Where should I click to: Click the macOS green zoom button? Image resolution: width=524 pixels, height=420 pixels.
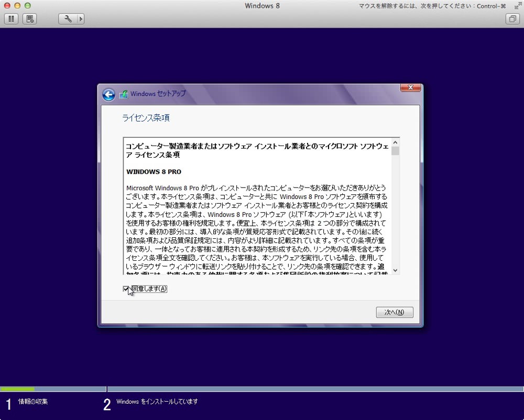pos(28,6)
